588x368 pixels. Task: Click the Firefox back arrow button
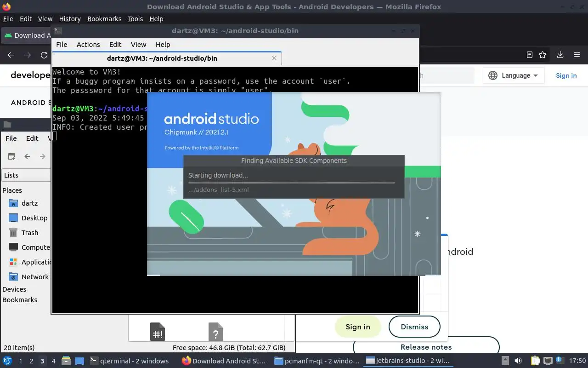(x=11, y=55)
